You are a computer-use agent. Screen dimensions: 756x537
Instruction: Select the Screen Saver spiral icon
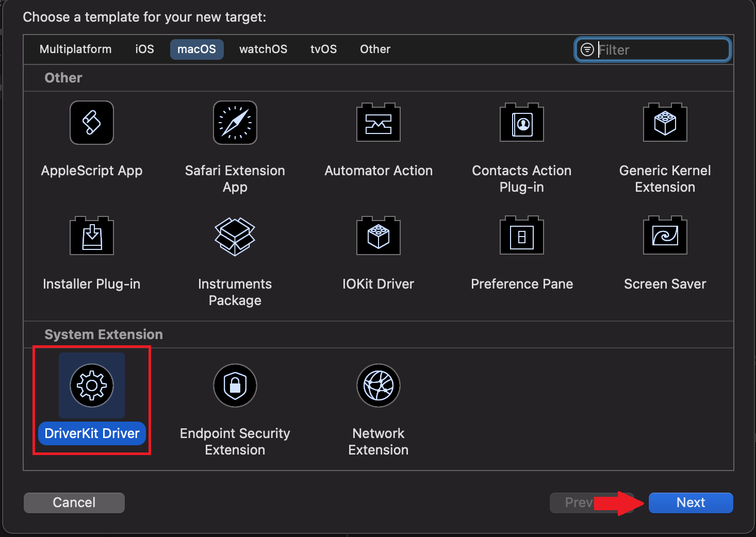tap(665, 236)
